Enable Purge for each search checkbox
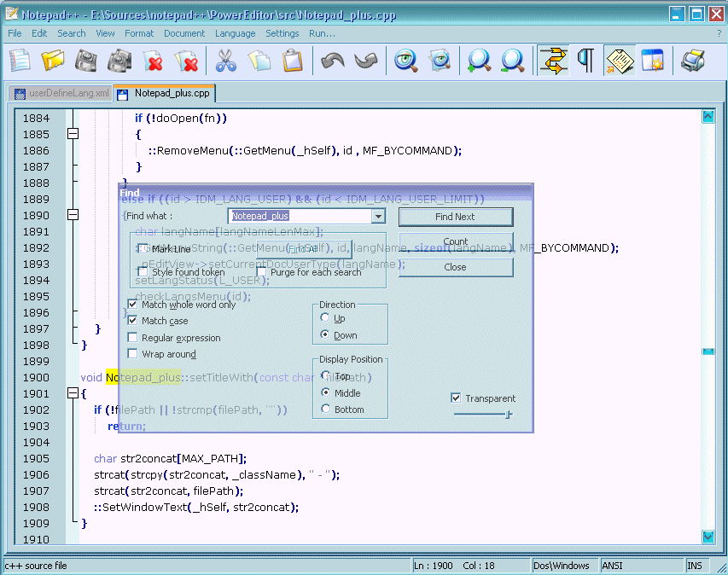The image size is (728, 575). point(262,271)
